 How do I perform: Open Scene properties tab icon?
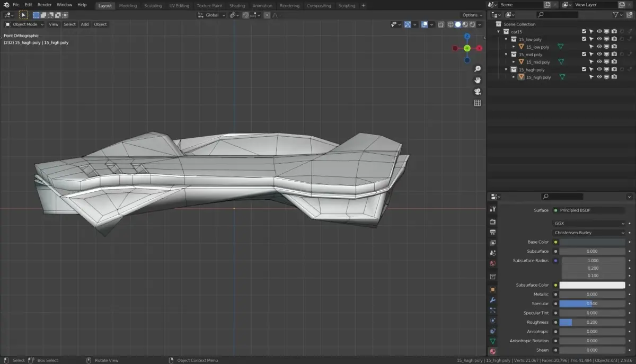coord(493,253)
